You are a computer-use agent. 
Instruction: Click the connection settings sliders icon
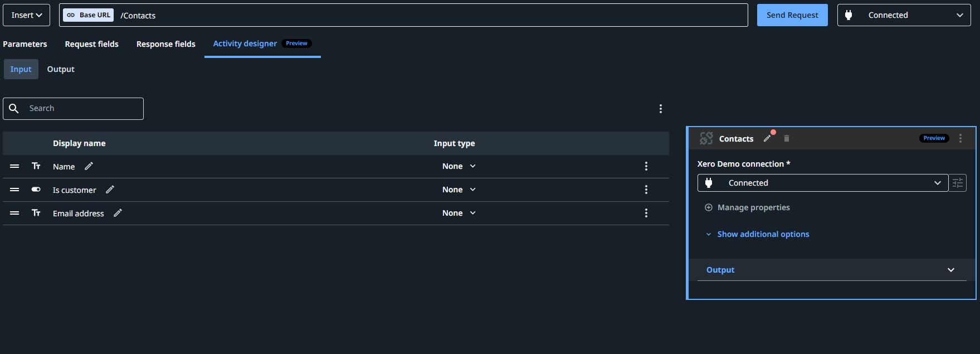click(x=958, y=183)
